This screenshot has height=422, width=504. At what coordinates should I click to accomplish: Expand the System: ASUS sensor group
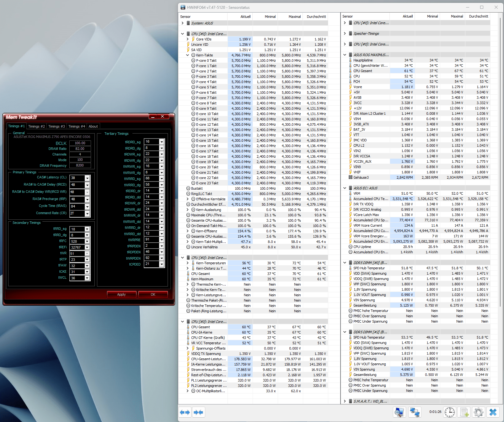pyautogui.click(x=183, y=23)
